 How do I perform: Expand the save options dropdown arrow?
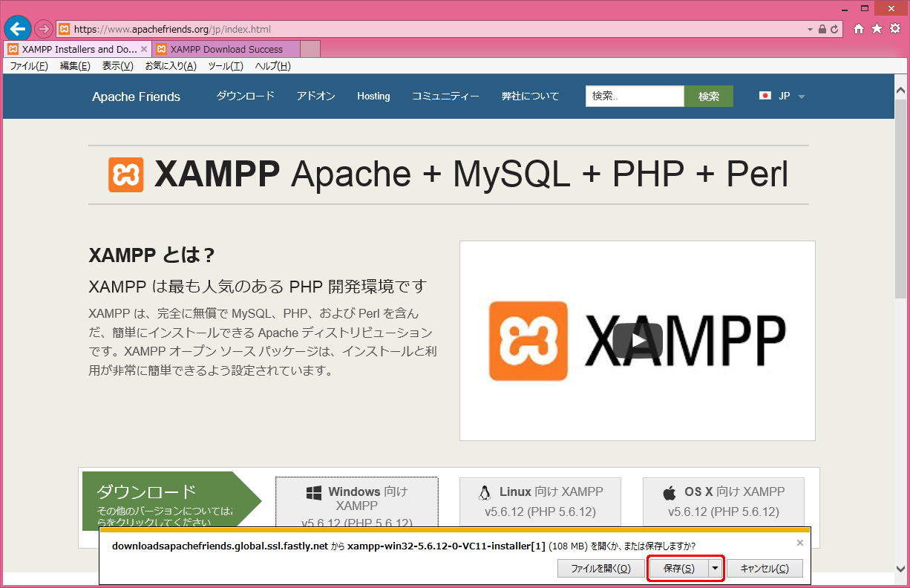coord(715,569)
